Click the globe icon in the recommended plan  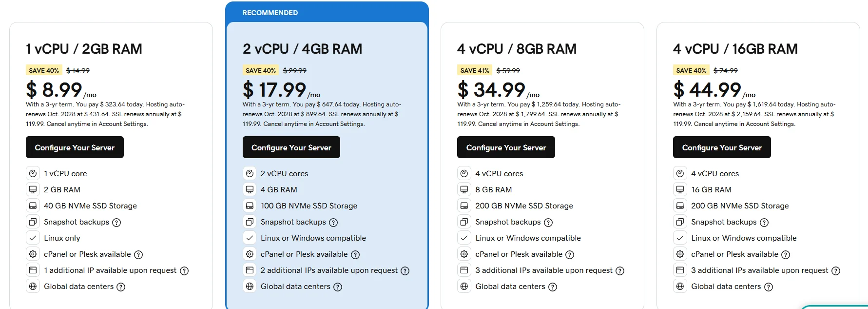click(x=250, y=287)
